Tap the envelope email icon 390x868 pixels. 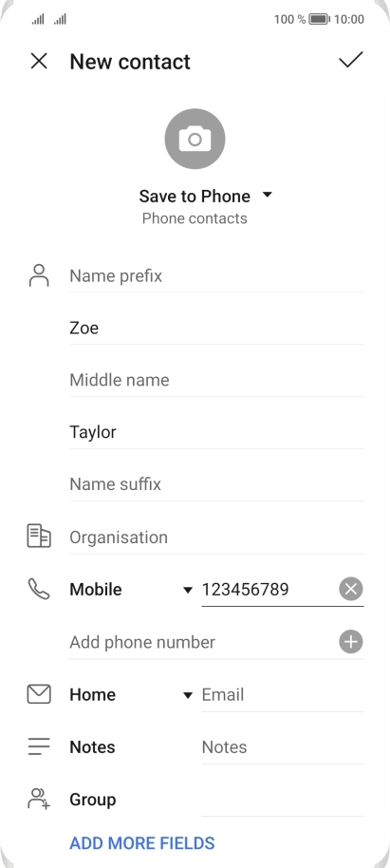tap(39, 694)
